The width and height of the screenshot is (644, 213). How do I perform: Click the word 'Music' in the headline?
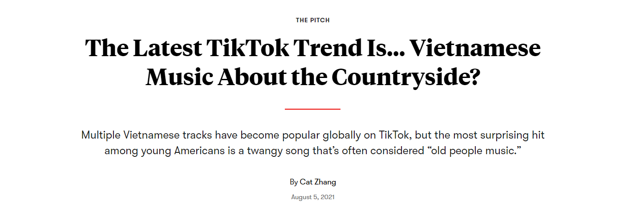pos(179,77)
